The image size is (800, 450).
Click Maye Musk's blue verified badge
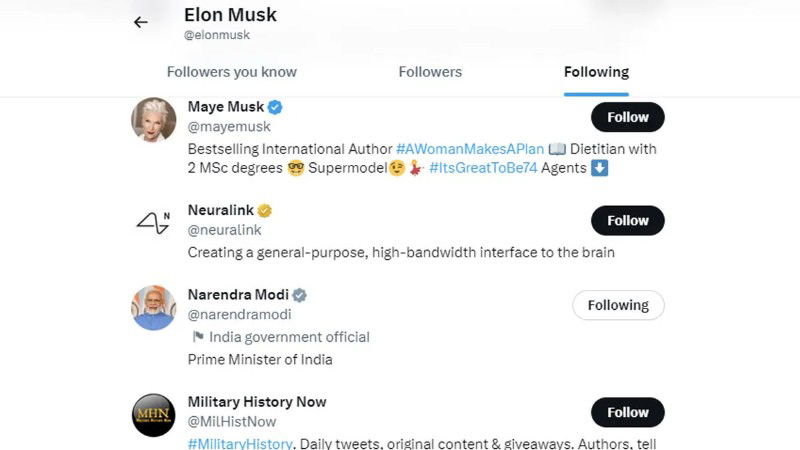(275, 107)
